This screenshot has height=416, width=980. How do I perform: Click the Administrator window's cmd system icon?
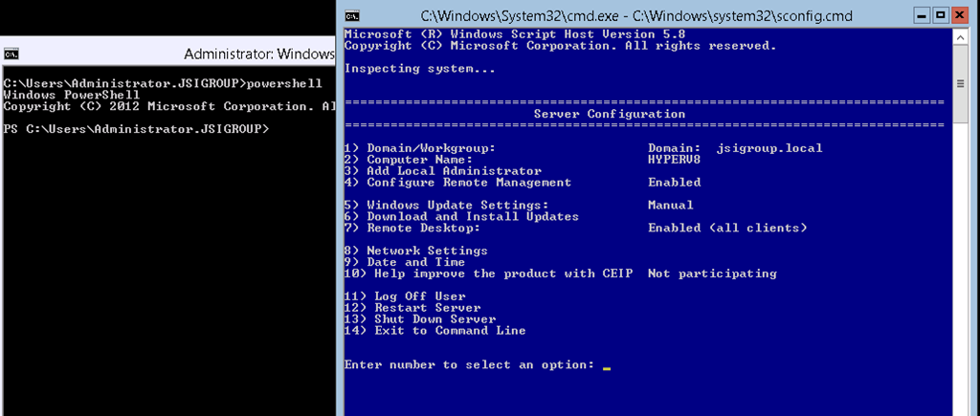tap(10, 54)
